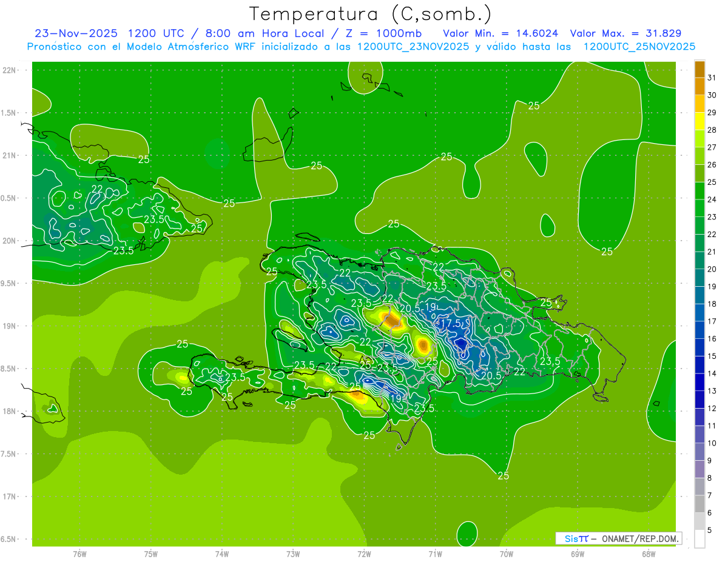Viewport: 728px width, 562px height.
Task: Click the gray color scale segment between 6 and 7
Action: [699, 504]
